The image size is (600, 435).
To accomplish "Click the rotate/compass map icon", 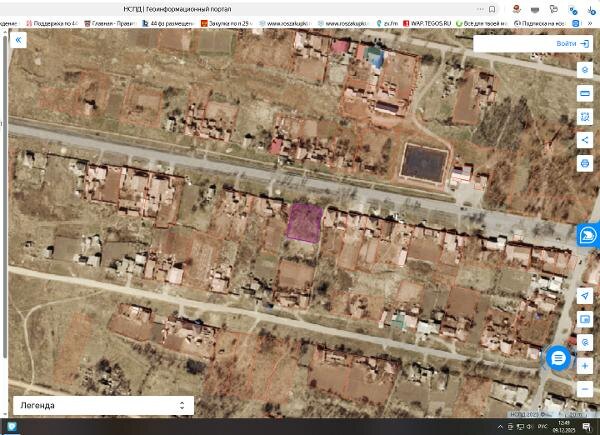I will [x=585, y=342].
